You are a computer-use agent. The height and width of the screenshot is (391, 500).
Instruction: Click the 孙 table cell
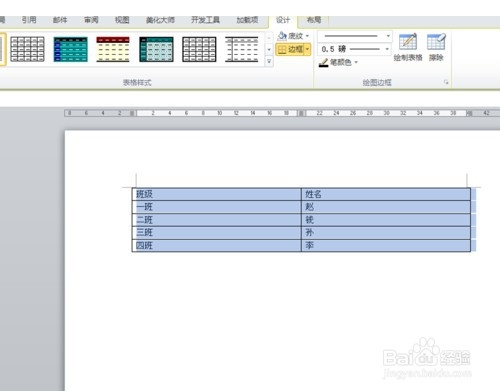(386, 233)
